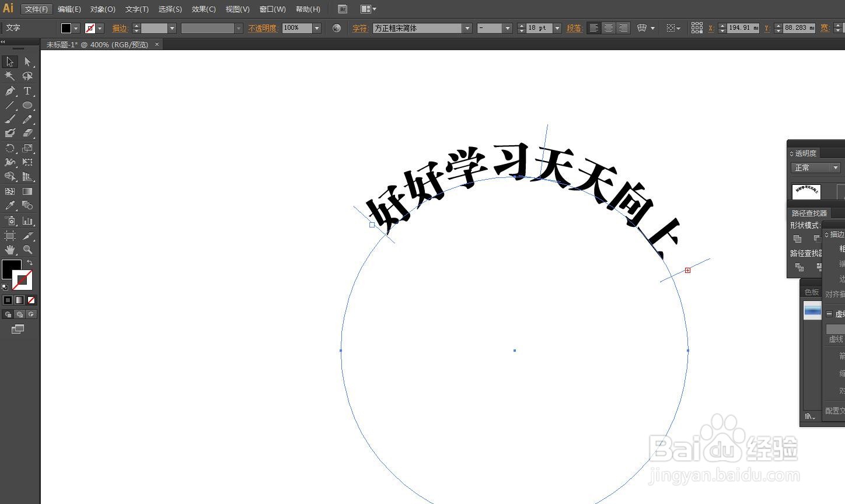Open the font family dropdown 方正粗宋简体
845x504 pixels.
(x=467, y=28)
